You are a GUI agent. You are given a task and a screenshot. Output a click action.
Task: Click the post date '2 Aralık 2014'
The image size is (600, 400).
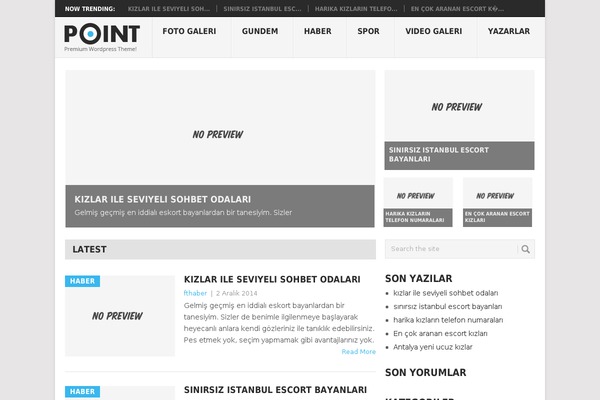(236, 293)
